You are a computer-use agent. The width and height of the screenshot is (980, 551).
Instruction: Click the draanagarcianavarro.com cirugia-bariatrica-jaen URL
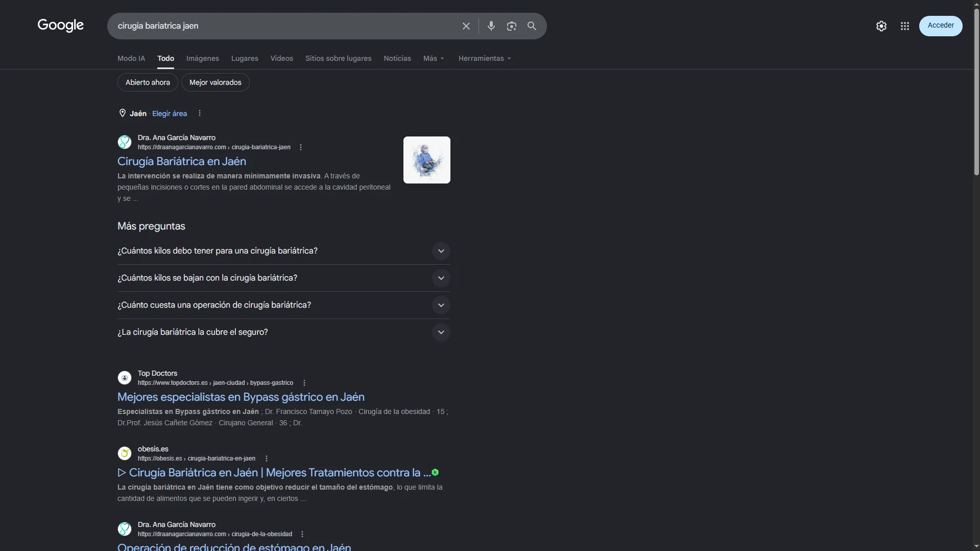[x=214, y=147]
